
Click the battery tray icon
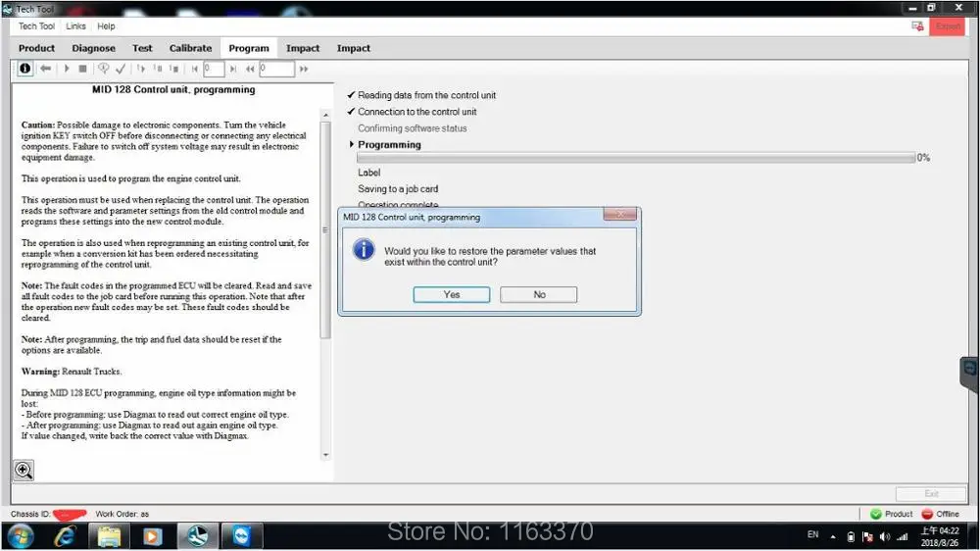pos(851,536)
